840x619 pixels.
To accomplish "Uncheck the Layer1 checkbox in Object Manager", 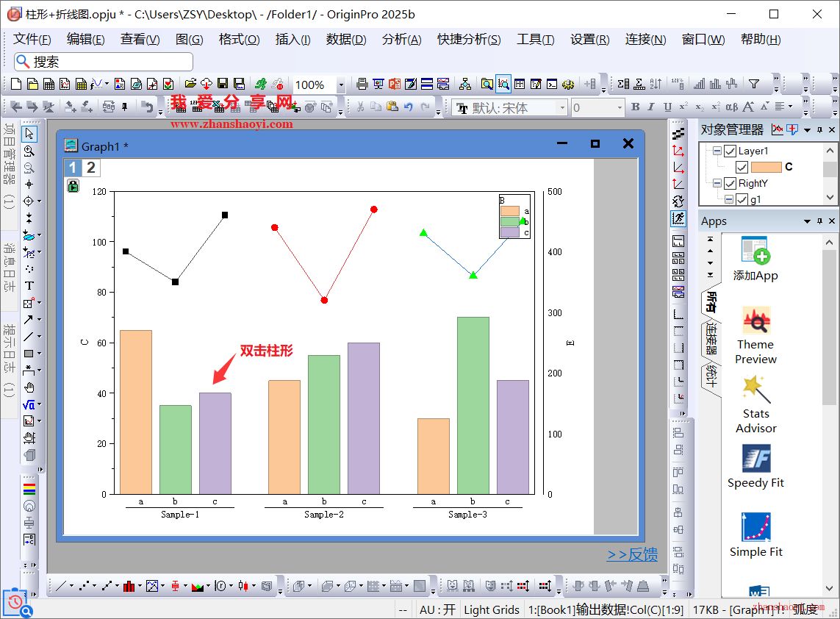I will click(x=730, y=151).
